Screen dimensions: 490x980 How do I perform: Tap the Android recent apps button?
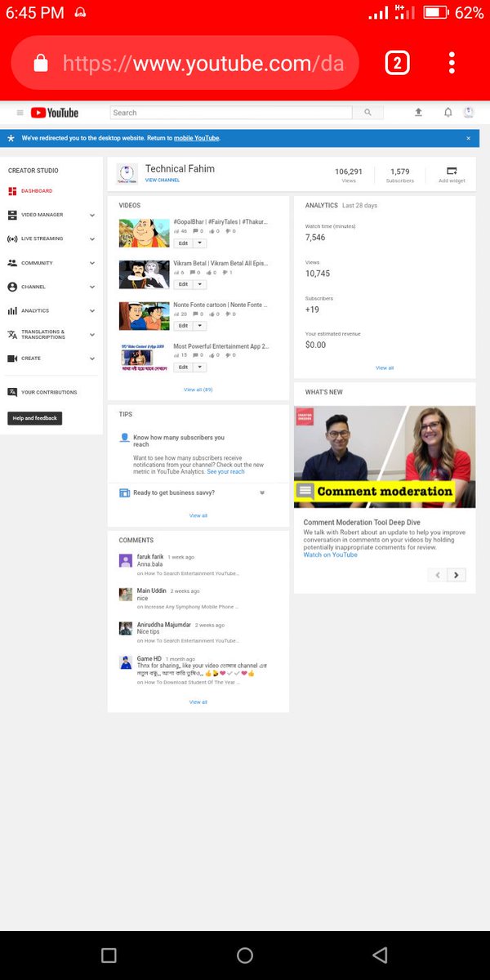click(x=109, y=955)
